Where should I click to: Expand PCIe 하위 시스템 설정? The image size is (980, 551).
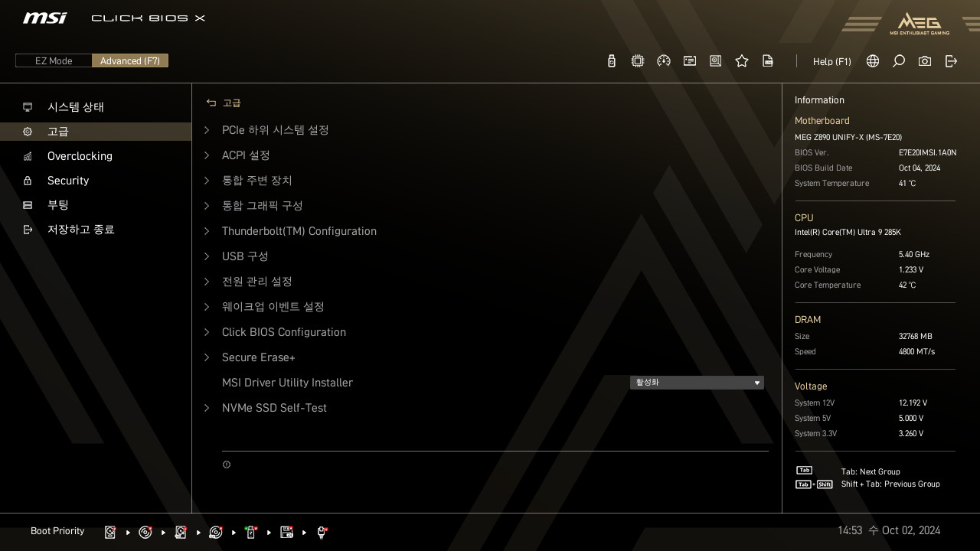tap(275, 130)
